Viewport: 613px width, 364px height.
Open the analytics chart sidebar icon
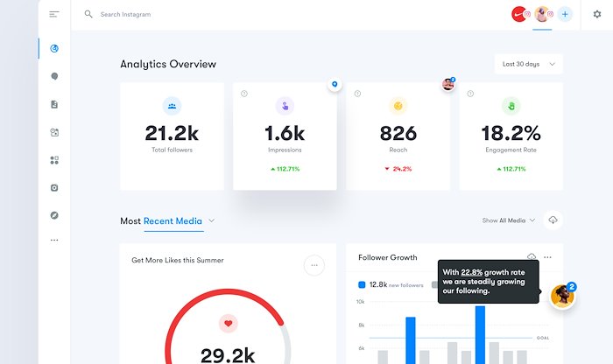point(54,48)
